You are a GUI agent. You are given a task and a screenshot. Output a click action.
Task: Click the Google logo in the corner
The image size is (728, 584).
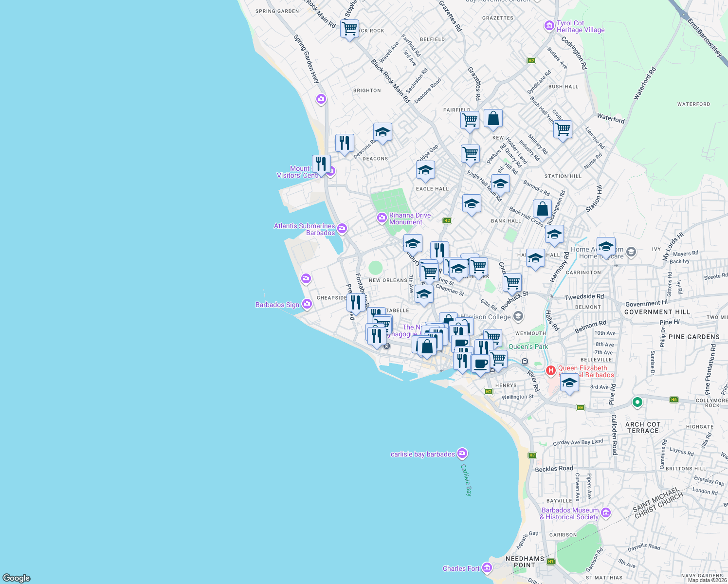coord(17,578)
